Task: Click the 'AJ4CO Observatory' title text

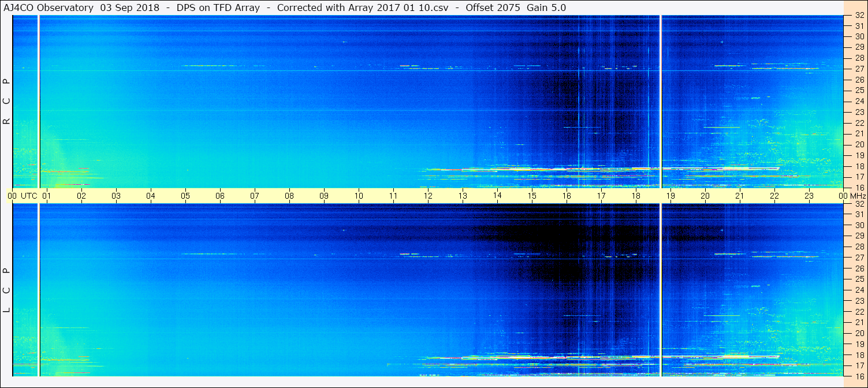Action: pos(50,8)
